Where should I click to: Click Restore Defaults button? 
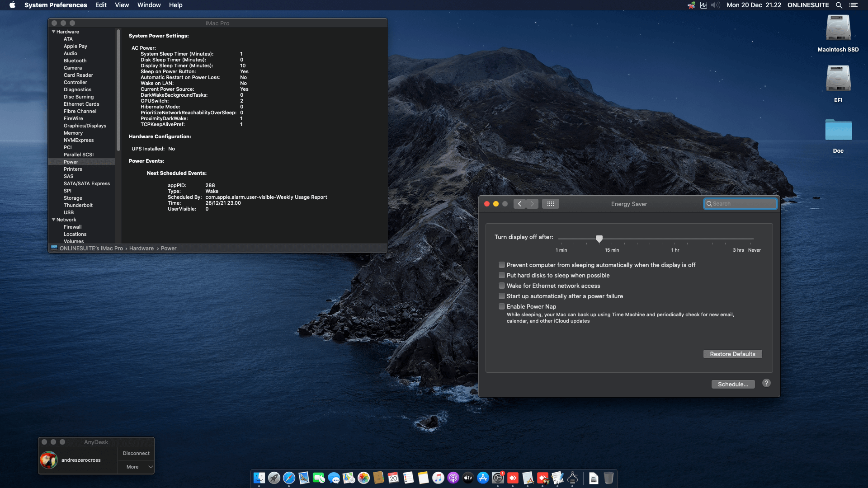coord(732,354)
